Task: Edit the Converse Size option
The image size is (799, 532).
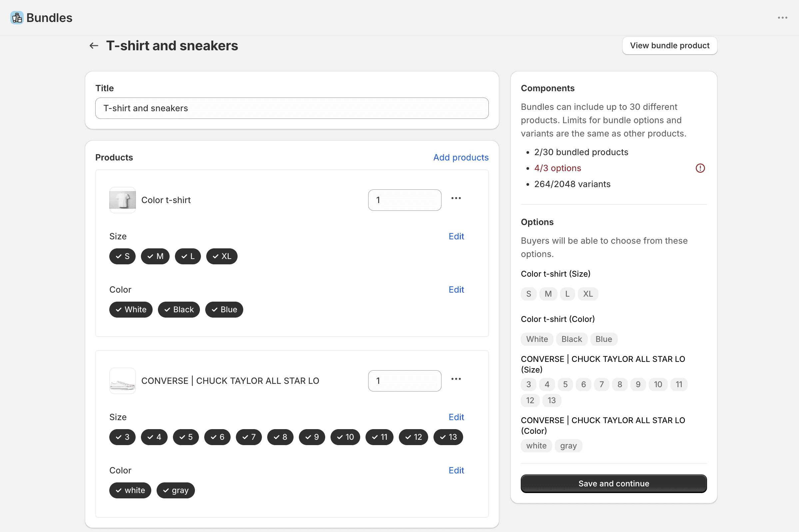Action: click(x=456, y=417)
